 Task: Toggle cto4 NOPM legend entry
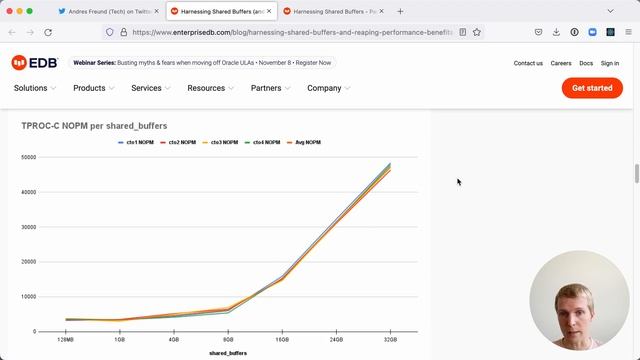tap(262, 142)
